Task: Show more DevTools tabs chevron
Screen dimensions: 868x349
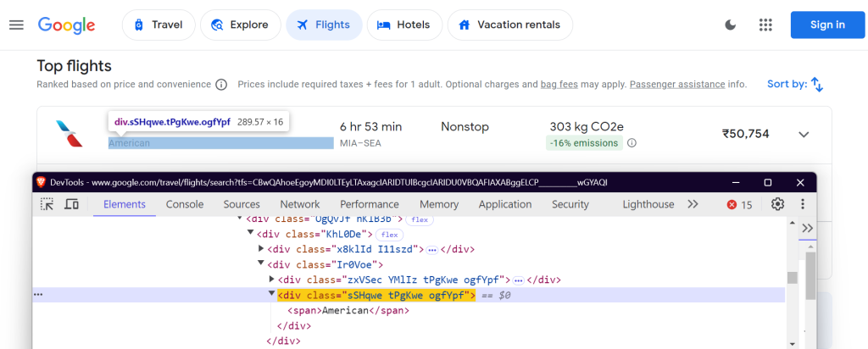Action: pos(693,204)
